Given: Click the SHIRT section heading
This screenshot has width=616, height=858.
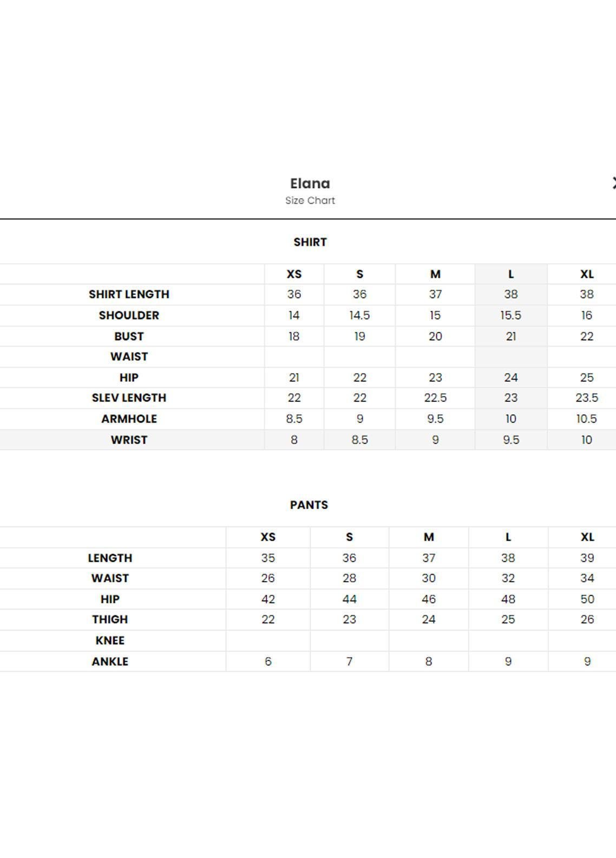Looking at the screenshot, I should click(310, 242).
